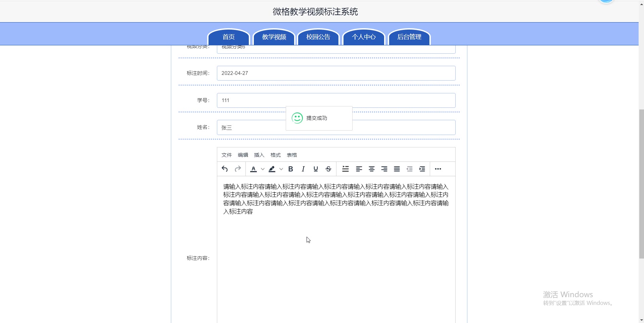Viewport: 644px width, 323px height.
Task: Redo the edit in the editor
Action: coord(238,169)
